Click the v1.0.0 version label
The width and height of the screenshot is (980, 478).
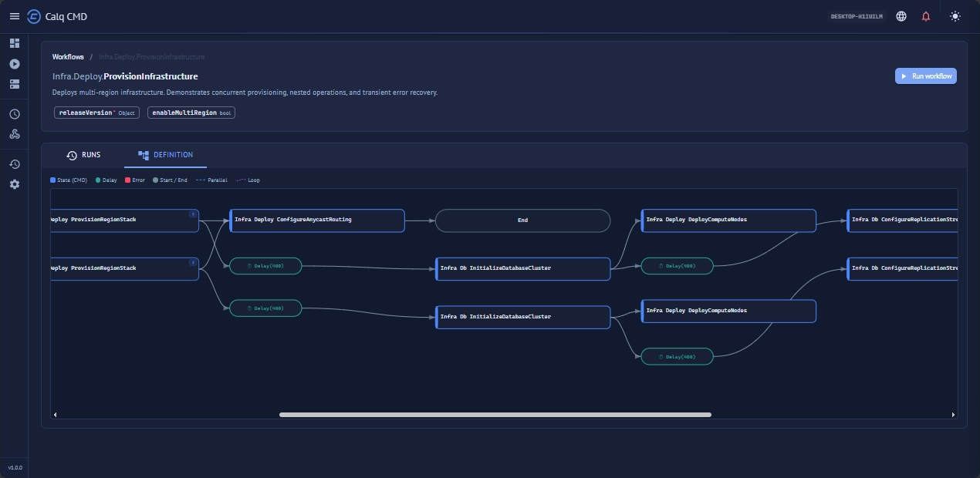(x=15, y=467)
